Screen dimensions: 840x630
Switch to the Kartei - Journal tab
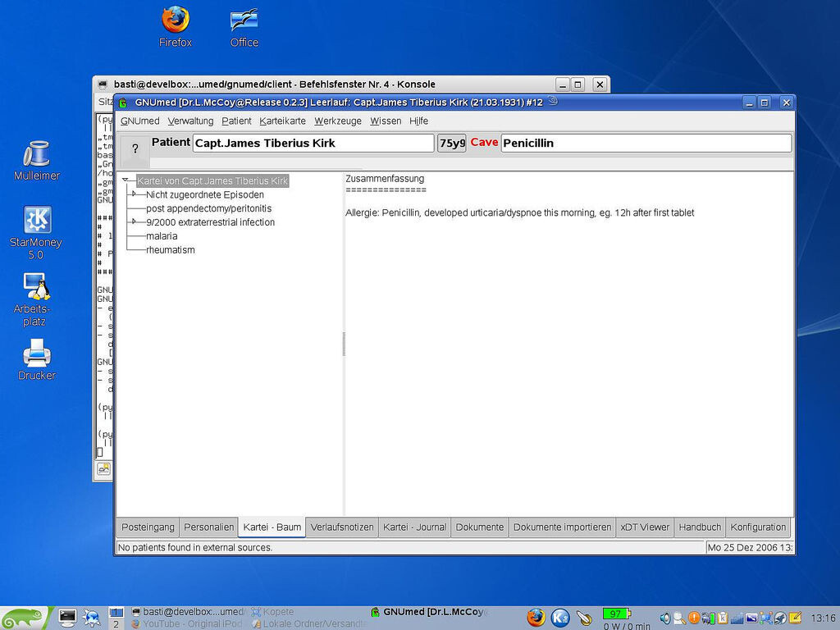tap(414, 527)
